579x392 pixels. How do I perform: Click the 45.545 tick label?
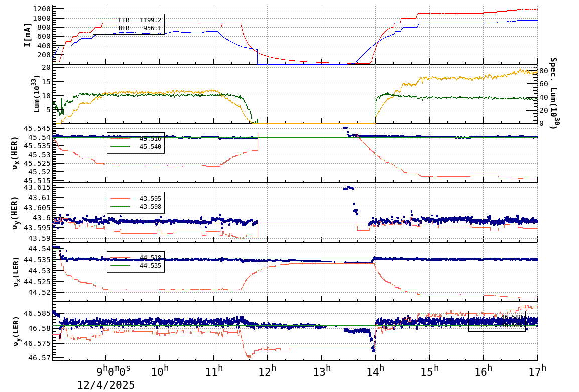tap(37, 129)
